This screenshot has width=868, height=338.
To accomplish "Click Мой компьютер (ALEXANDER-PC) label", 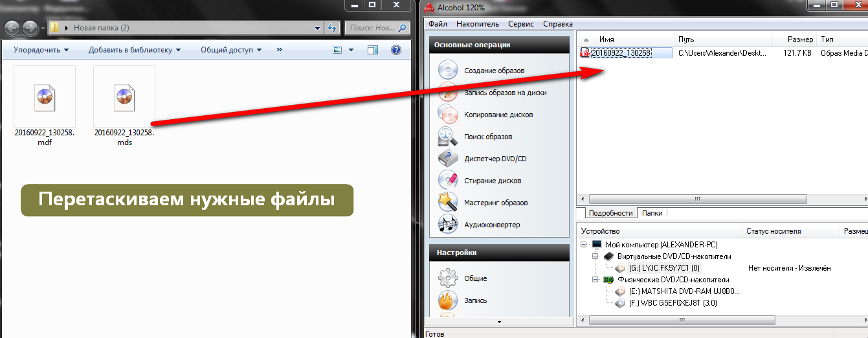I will click(x=662, y=245).
